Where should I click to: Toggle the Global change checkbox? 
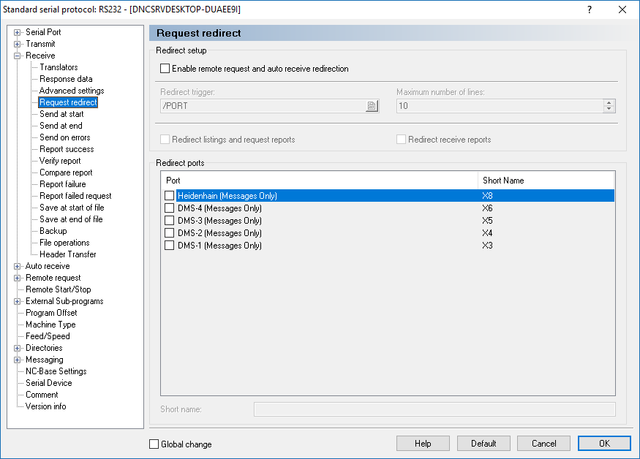point(154,444)
